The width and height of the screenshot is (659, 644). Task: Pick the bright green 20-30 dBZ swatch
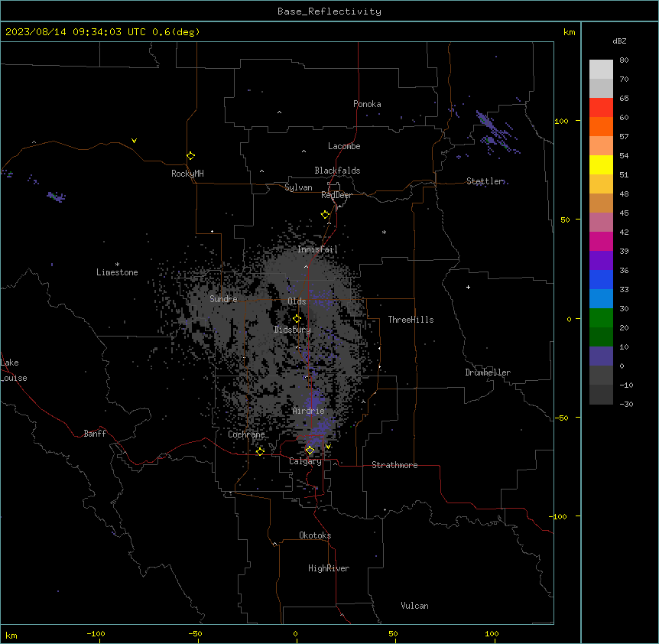click(x=601, y=318)
